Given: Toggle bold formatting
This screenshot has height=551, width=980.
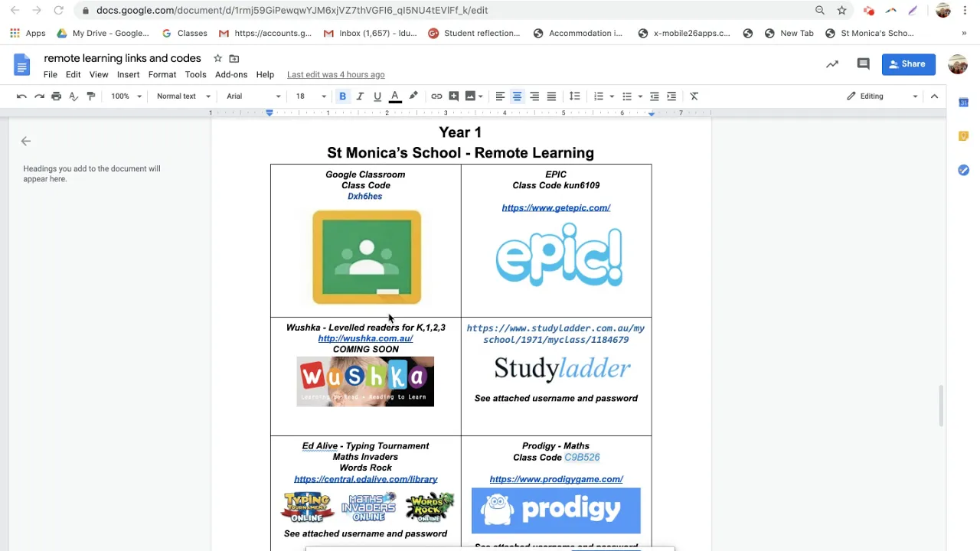Looking at the screenshot, I should pos(342,96).
